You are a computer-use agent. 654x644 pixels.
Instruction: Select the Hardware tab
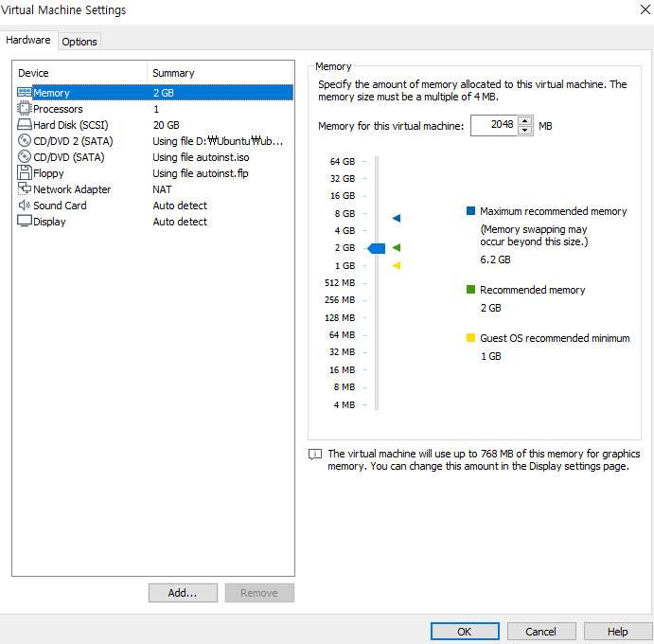tap(28, 40)
